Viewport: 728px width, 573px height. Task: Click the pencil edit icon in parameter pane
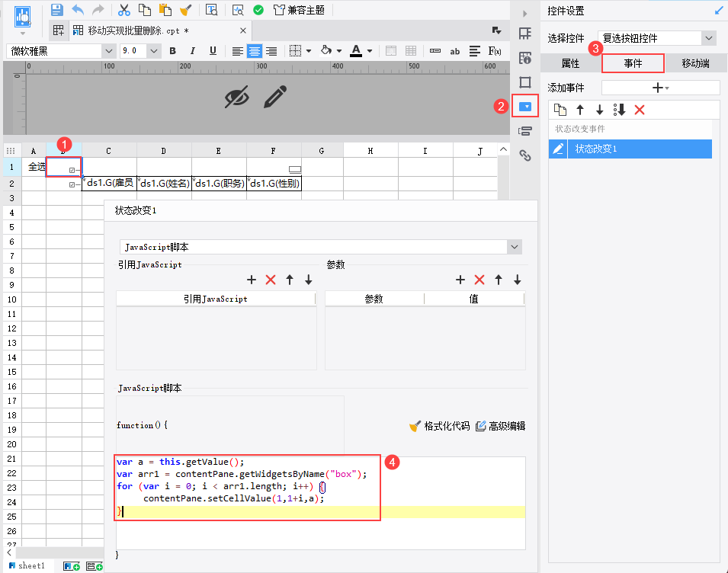tap(275, 97)
